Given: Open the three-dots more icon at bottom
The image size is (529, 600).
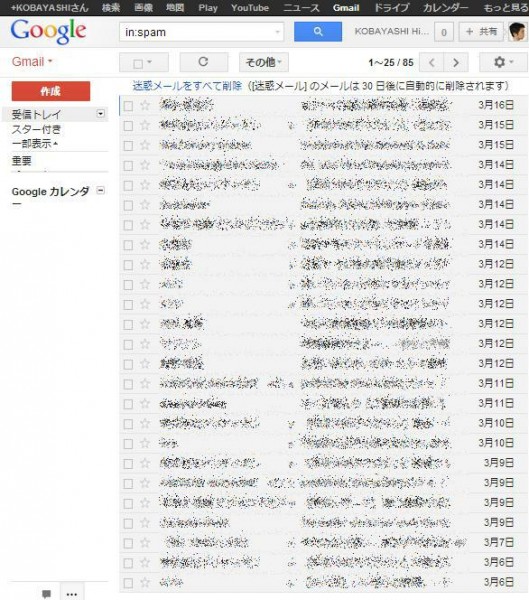Looking at the screenshot, I should coord(72,593).
